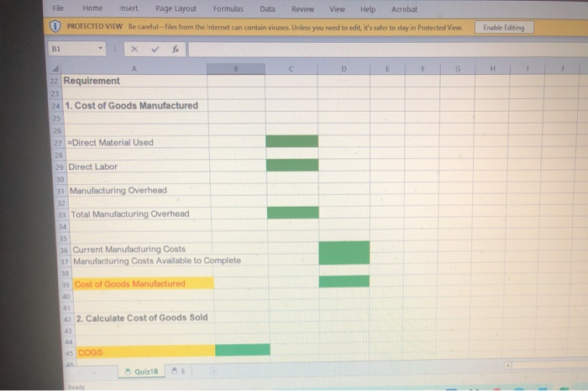
Task: Switch to the second locked sheet tab
Action: tap(178, 371)
